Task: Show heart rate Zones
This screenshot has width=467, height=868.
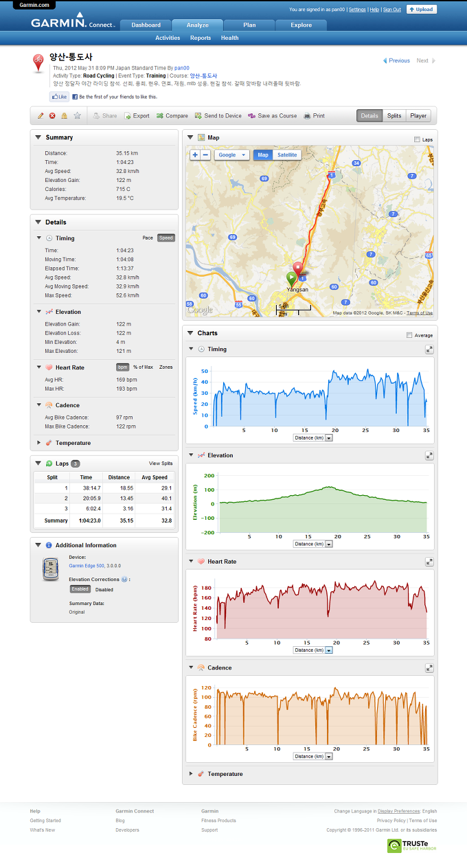Action: [x=166, y=367]
